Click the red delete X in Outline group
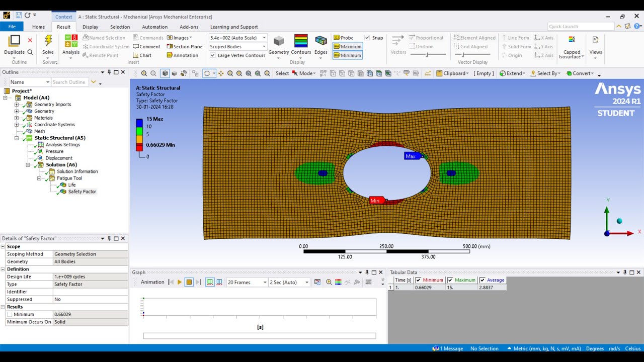 (30, 40)
